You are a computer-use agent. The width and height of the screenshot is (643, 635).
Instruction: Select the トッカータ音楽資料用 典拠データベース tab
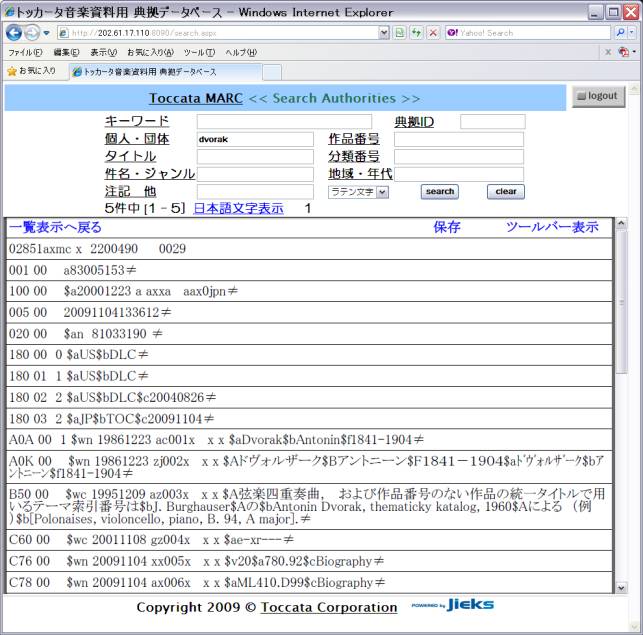(166, 72)
